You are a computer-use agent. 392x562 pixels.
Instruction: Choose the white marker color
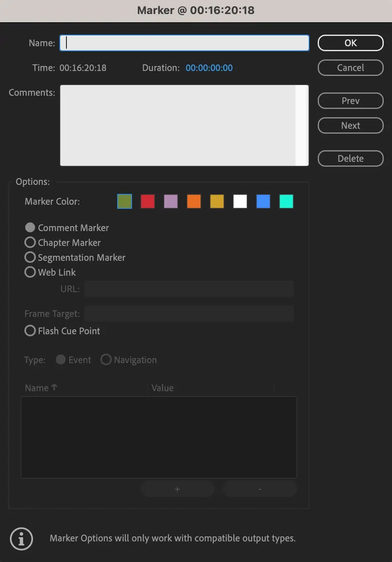click(240, 201)
